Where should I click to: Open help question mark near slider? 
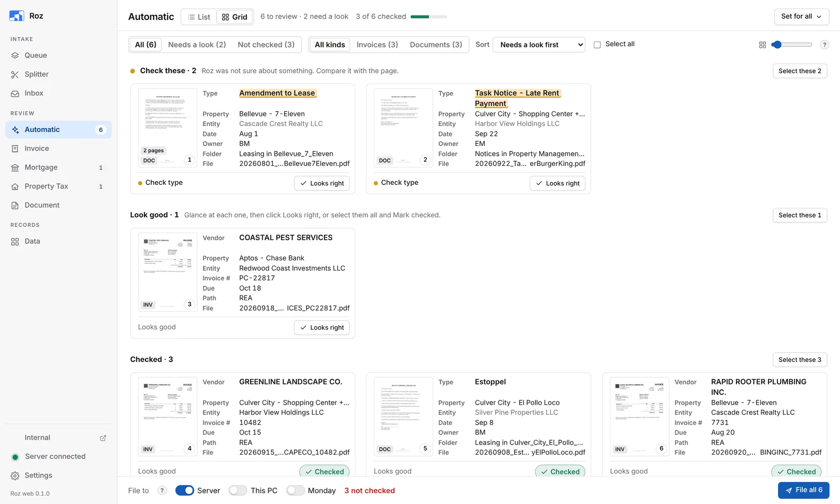click(x=825, y=45)
